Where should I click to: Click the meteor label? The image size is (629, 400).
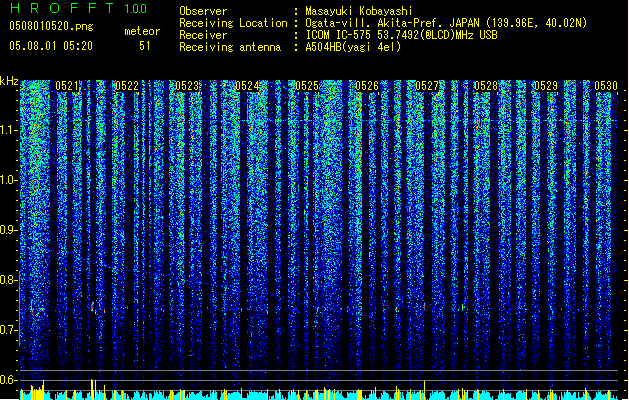[x=142, y=31]
